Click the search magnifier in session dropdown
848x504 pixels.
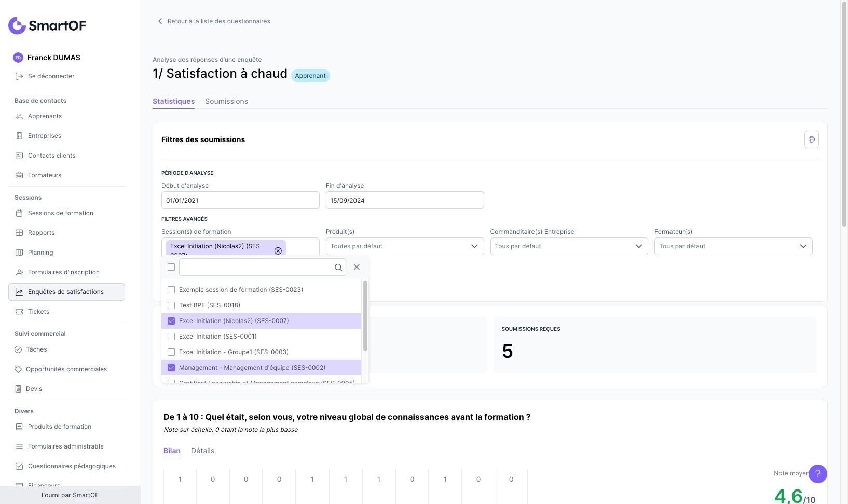tap(338, 268)
